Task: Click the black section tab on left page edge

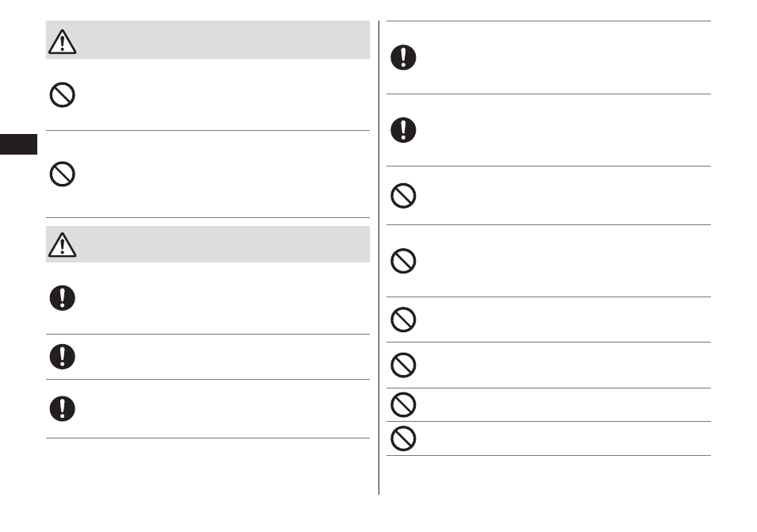Action: [18, 144]
